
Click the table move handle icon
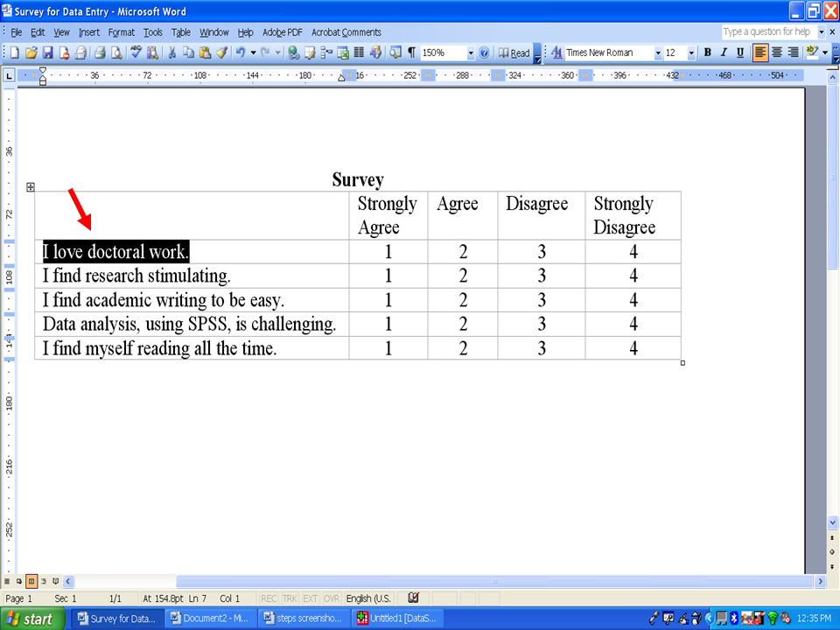[x=31, y=187]
